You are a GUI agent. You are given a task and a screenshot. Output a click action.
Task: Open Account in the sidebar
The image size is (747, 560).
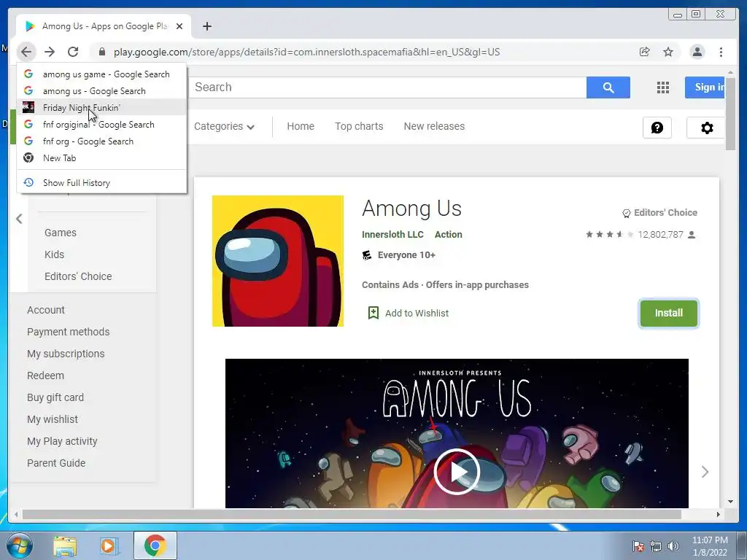pos(46,309)
